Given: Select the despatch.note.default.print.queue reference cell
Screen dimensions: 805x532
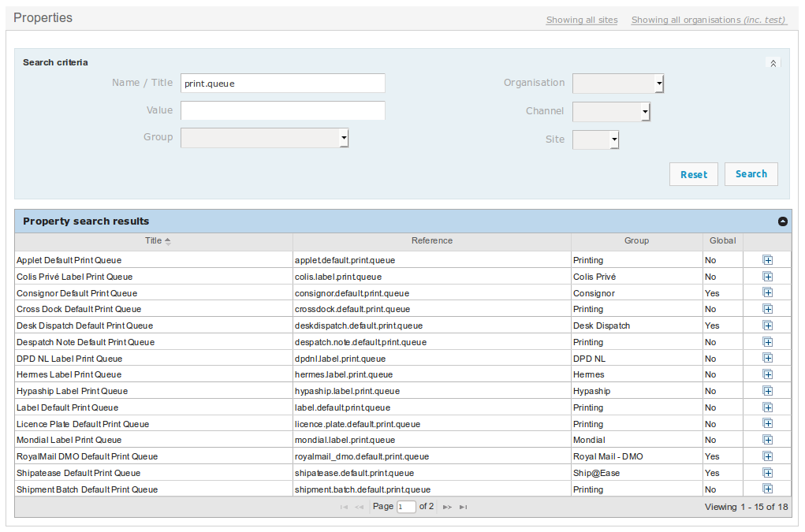Looking at the screenshot, I should click(432, 342).
